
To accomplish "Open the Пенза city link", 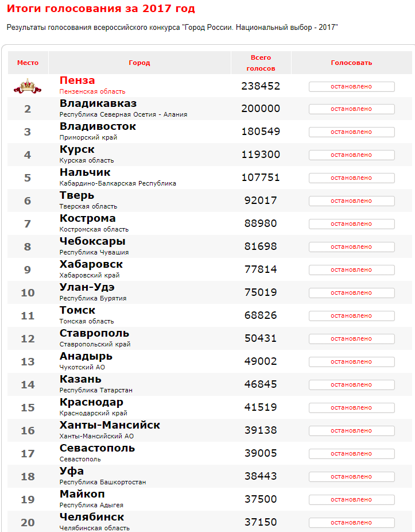I will click(x=77, y=81).
